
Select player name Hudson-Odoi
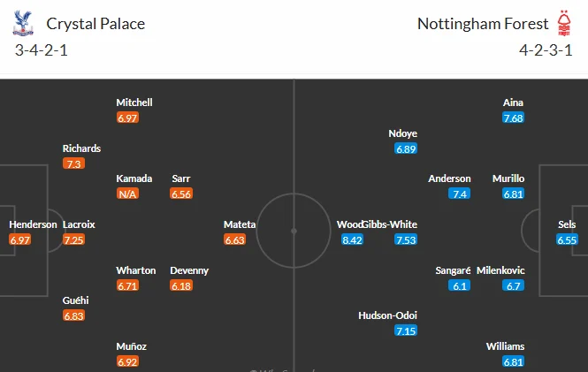387,315
